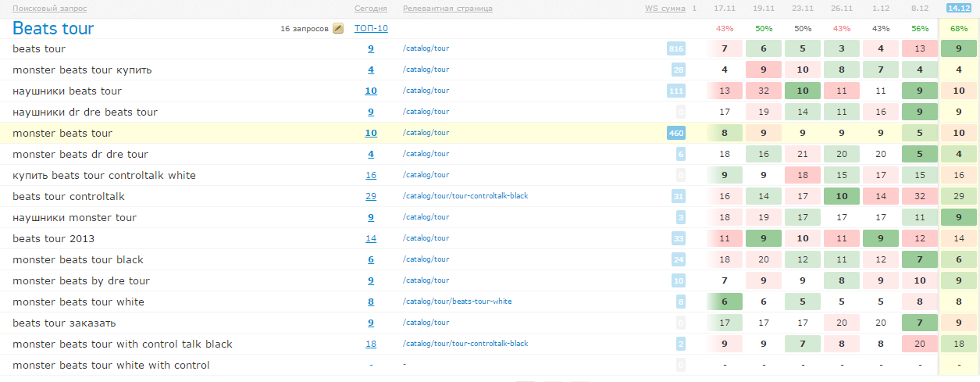Select the keyword beats tour 2013
Viewport: 980px width, 382px height.
click(x=53, y=238)
